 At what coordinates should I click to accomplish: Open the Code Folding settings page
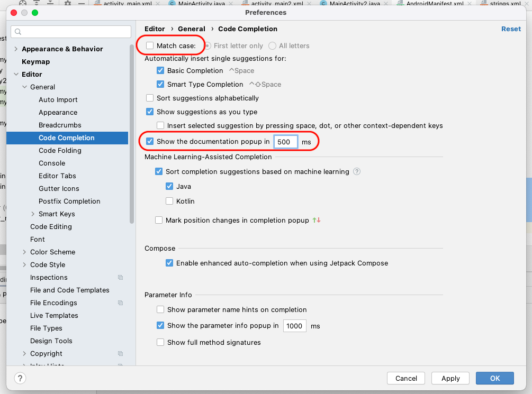pos(60,151)
